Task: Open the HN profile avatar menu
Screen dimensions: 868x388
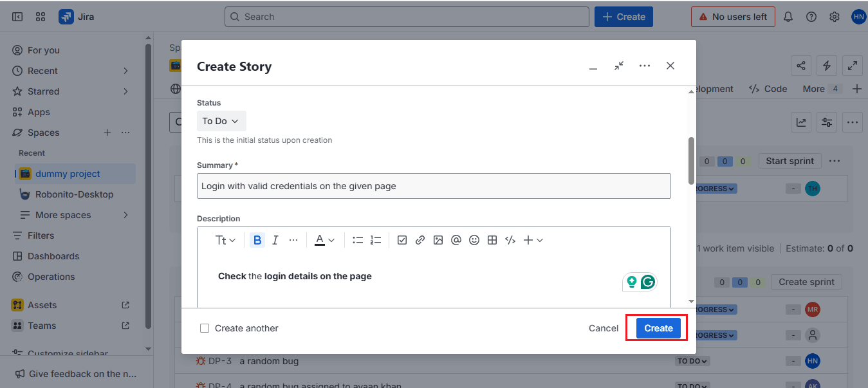Action: coord(858,17)
